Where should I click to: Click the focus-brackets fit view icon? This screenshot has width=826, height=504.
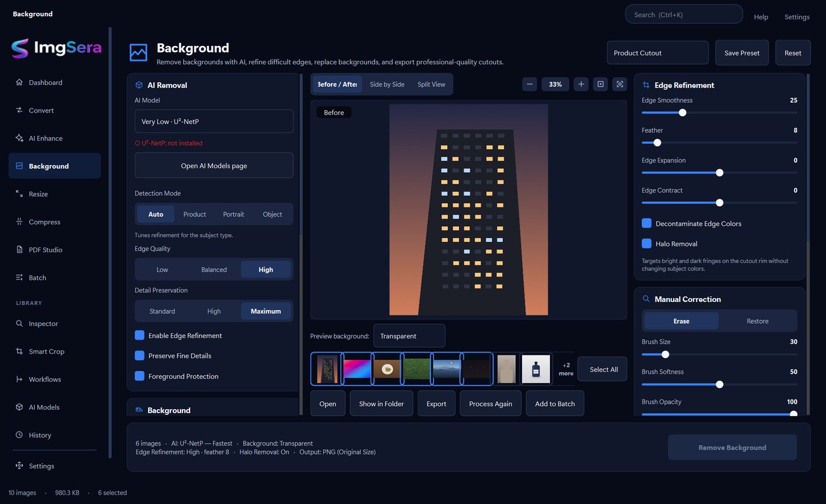coord(619,84)
